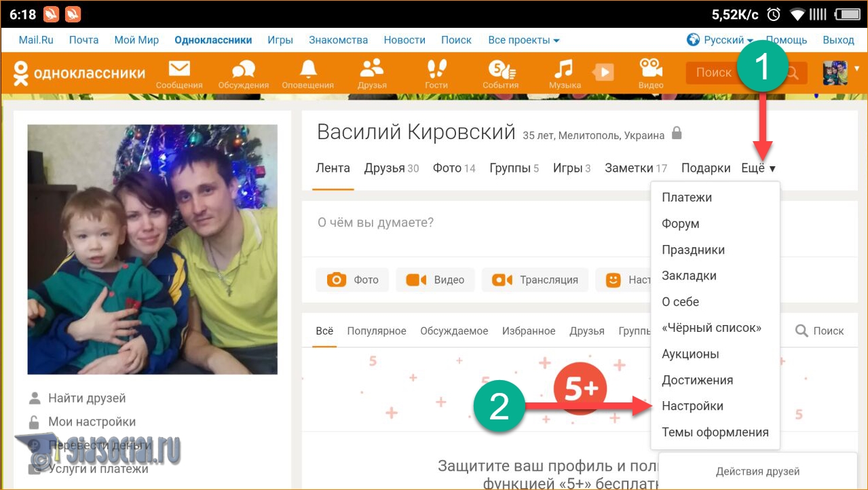
Task: Switch to the Популярное feed tab
Action: coord(377,331)
